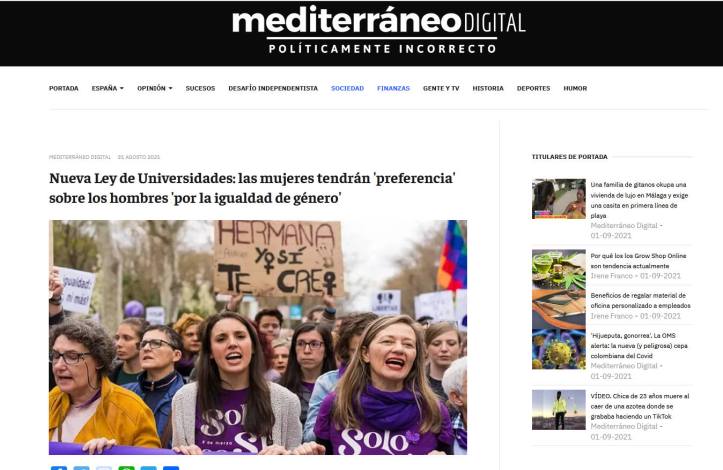Open the material de oficina personalizado link
The height and width of the screenshot is (470, 723).
click(640, 300)
